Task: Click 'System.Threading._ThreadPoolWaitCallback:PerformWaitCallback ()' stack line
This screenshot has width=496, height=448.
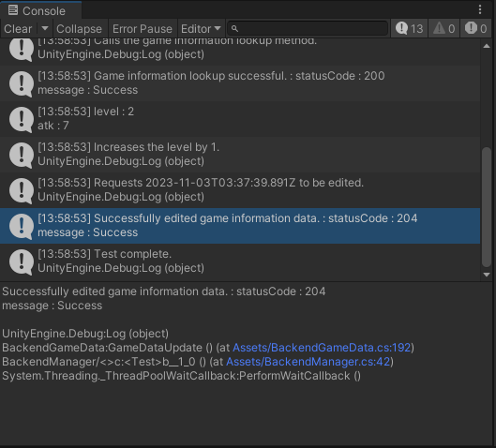Action: [x=181, y=376]
